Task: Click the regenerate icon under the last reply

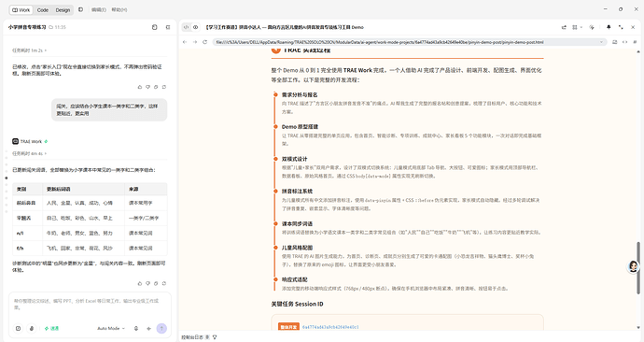Action: (x=164, y=283)
